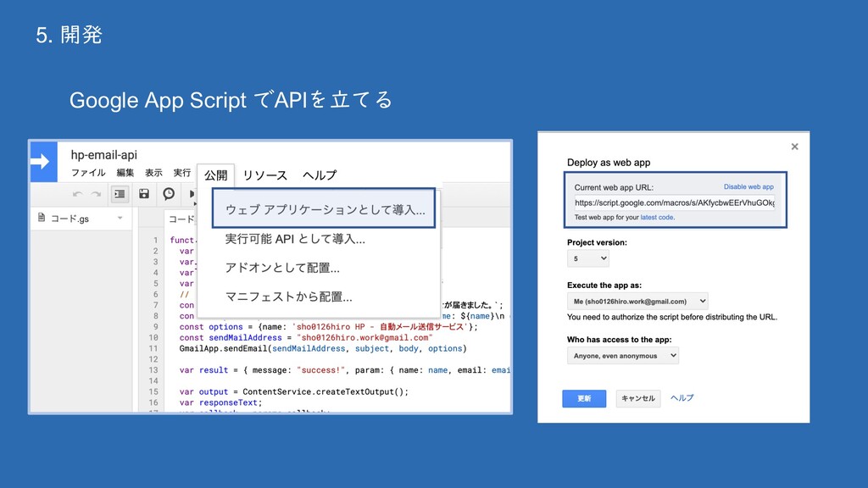Click the Disable web app link
The width and height of the screenshot is (868, 488).
748,187
